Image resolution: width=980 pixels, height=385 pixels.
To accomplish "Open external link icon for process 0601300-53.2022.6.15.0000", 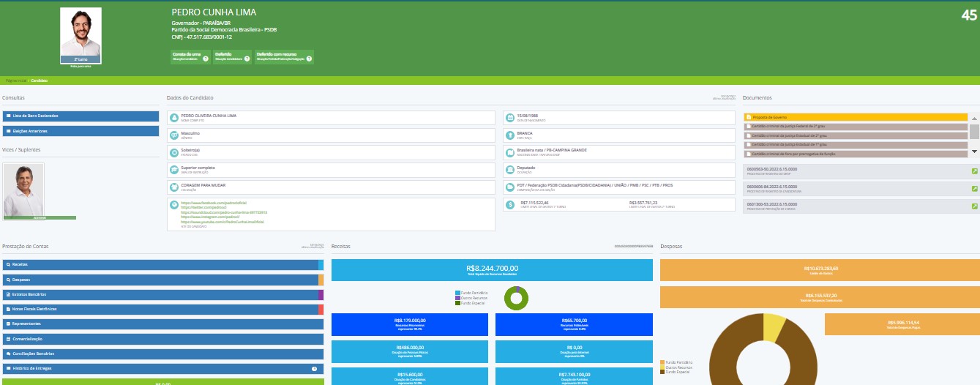I will tap(974, 206).
